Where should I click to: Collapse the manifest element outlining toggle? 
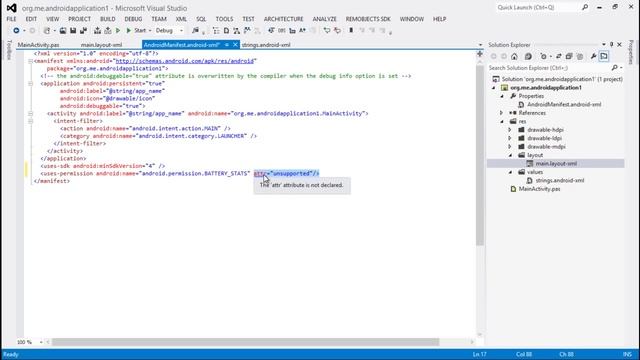click(31, 61)
